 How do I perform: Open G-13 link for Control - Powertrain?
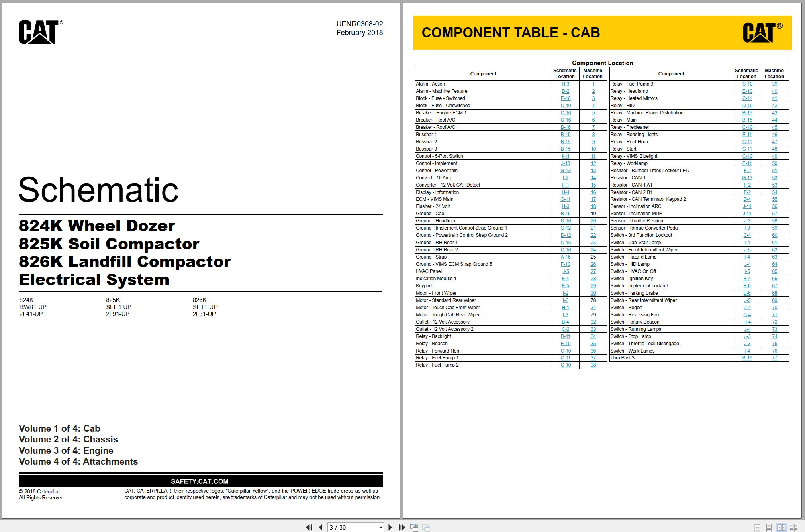click(566, 171)
